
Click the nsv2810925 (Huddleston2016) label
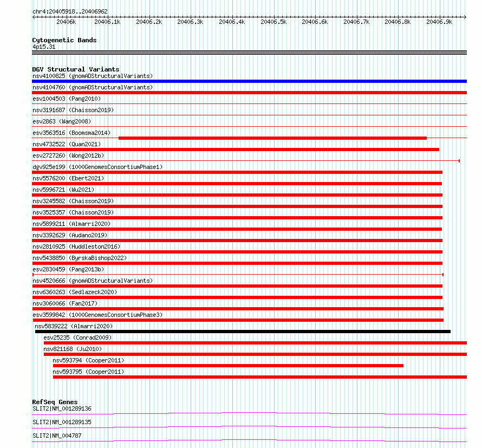(x=76, y=246)
